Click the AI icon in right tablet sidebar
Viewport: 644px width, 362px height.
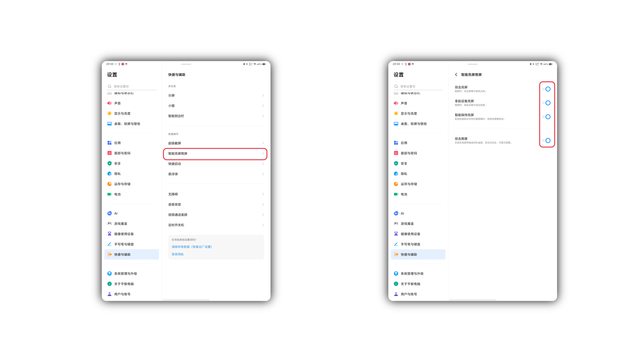tap(396, 213)
